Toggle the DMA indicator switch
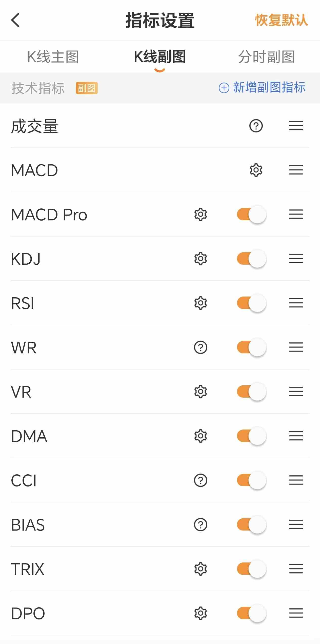 pos(251,436)
